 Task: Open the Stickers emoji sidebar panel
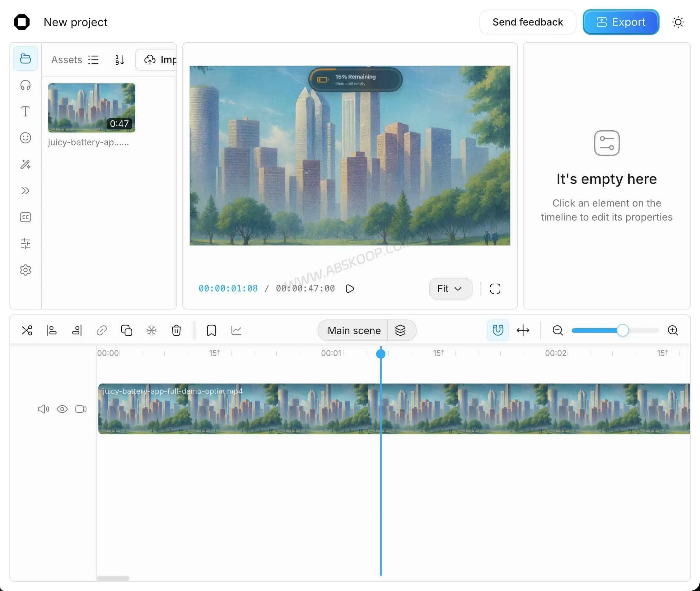pos(26,138)
